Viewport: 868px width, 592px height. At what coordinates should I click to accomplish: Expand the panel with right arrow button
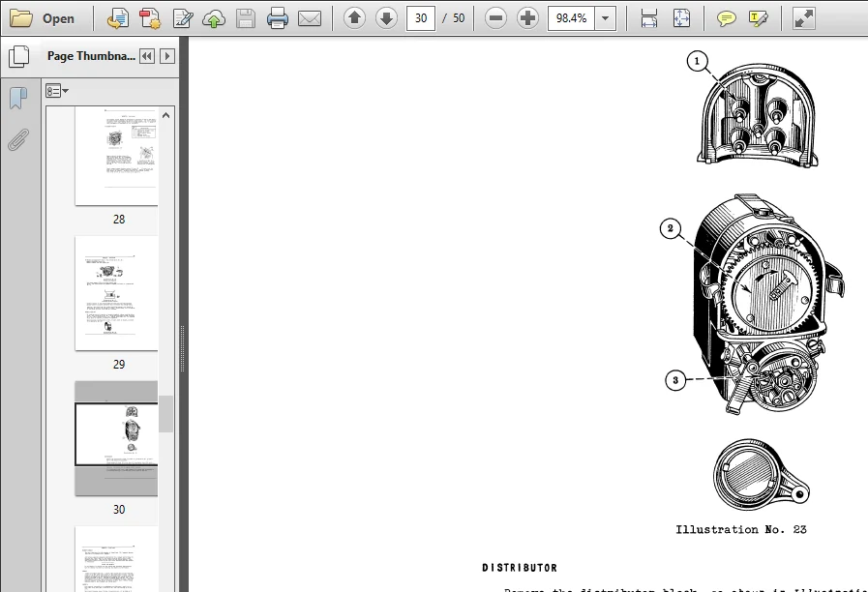pyautogui.click(x=167, y=56)
